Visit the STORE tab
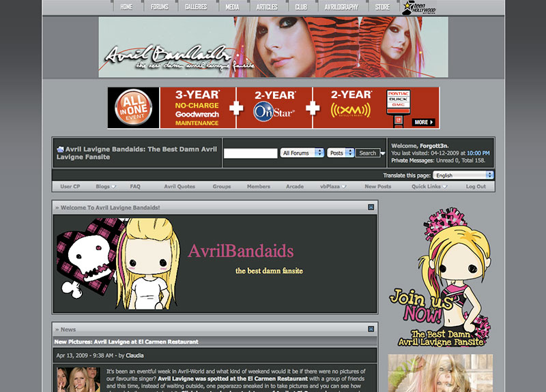 (382, 7)
